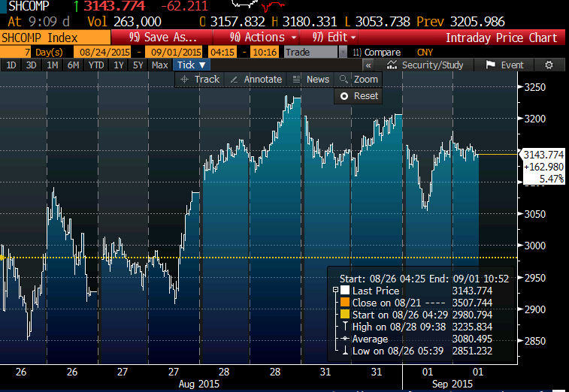Select the YTD range tab

(x=96, y=65)
